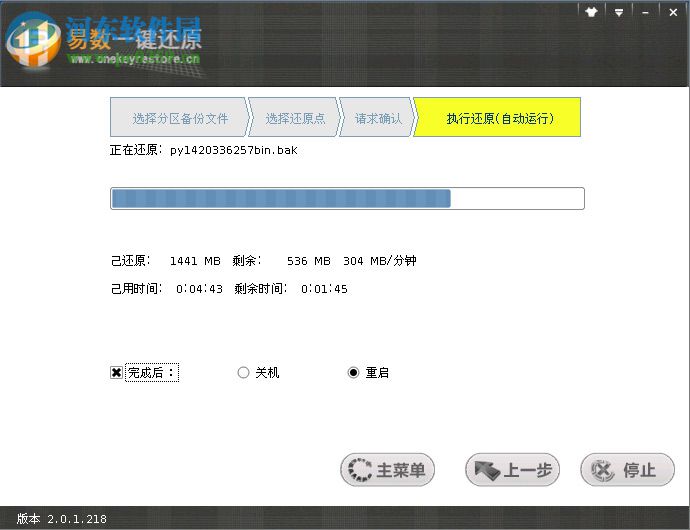Select the 执行还原(自动运行) step tab

click(x=498, y=117)
